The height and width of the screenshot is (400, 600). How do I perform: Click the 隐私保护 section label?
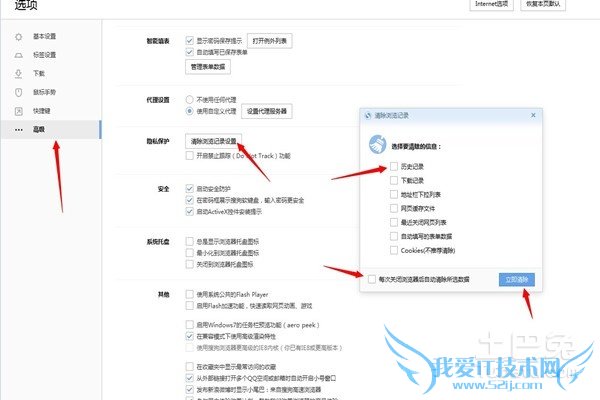click(158, 141)
